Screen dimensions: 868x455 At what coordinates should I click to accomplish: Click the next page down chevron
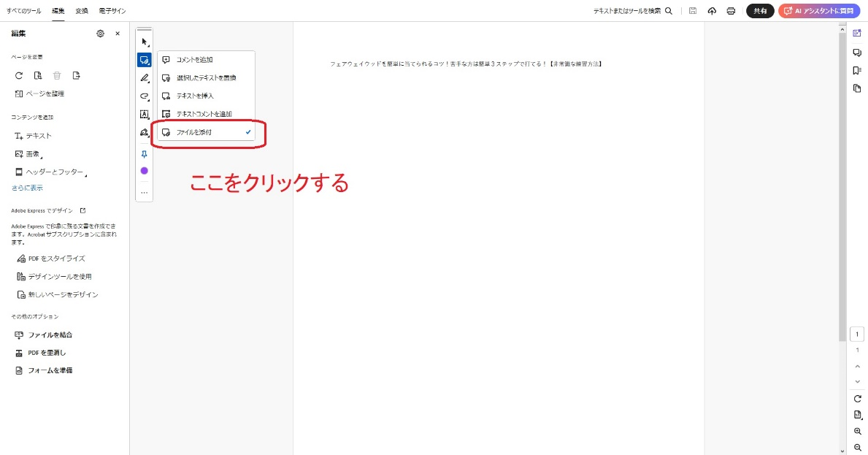pyautogui.click(x=857, y=381)
